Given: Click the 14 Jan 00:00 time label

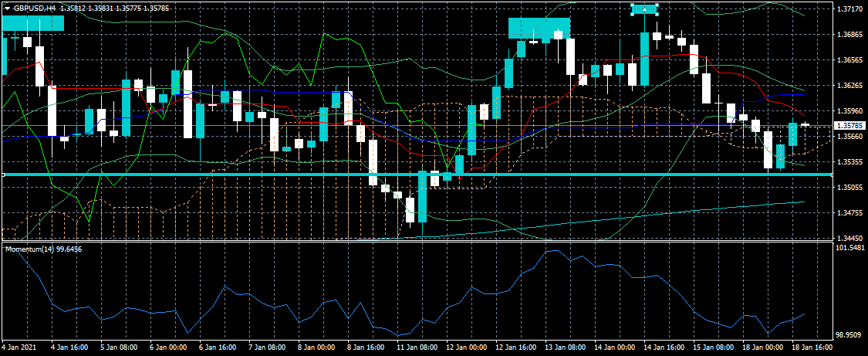Looking at the screenshot, I should pyautogui.click(x=614, y=348).
